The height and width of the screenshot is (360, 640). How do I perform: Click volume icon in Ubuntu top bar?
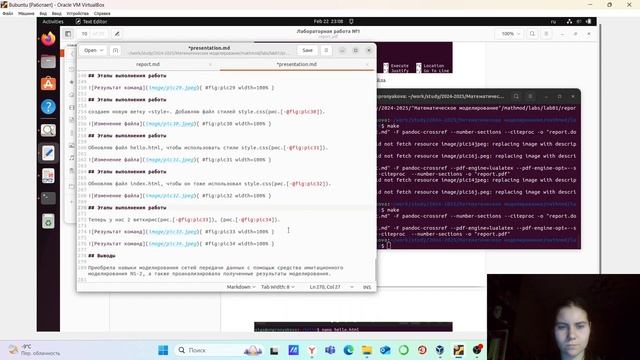pos(579,21)
